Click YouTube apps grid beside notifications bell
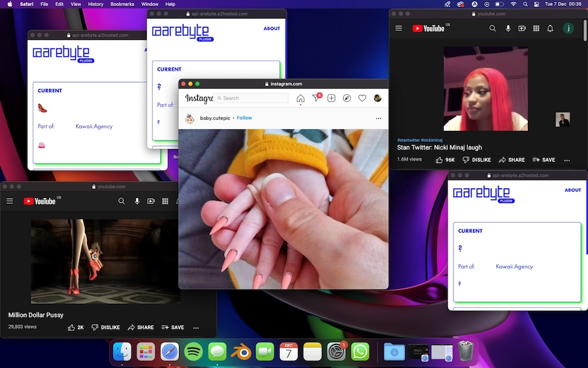The width and height of the screenshot is (588, 368). [x=536, y=29]
